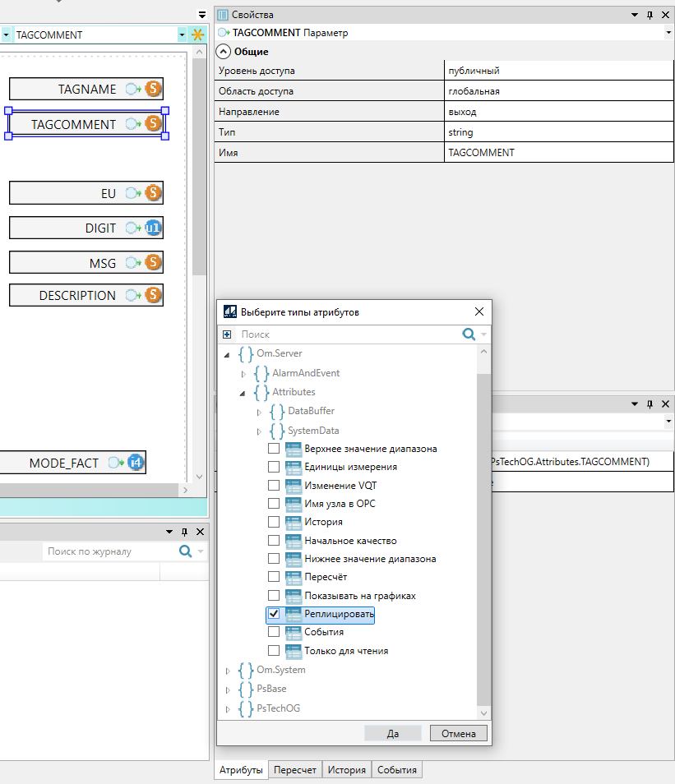675x784 pixels.
Task: Switch to the Пересчет tab
Action: (x=295, y=770)
